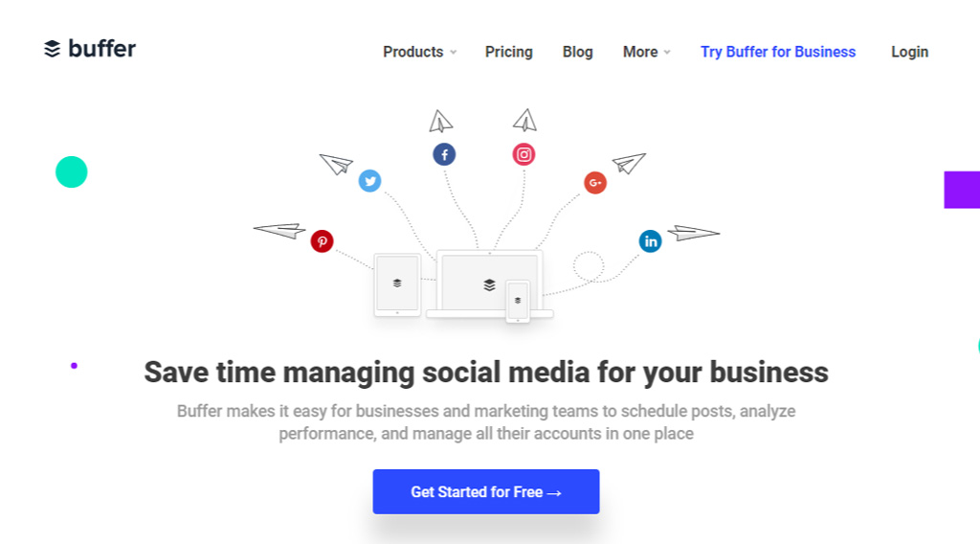This screenshot has width=980, height=544.
Task: Open the Blog link in navigation
Action: 578,52
